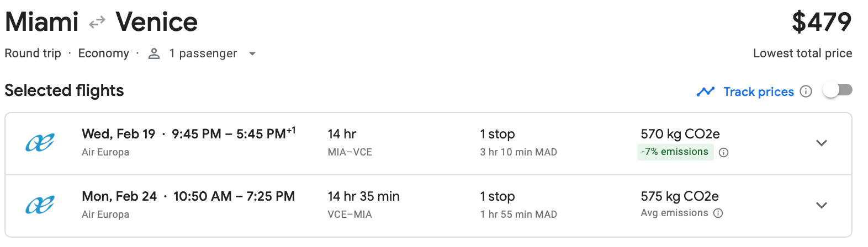Click the Track prices info icon
The height and width of the screenshot is (247, 868).
806,92
